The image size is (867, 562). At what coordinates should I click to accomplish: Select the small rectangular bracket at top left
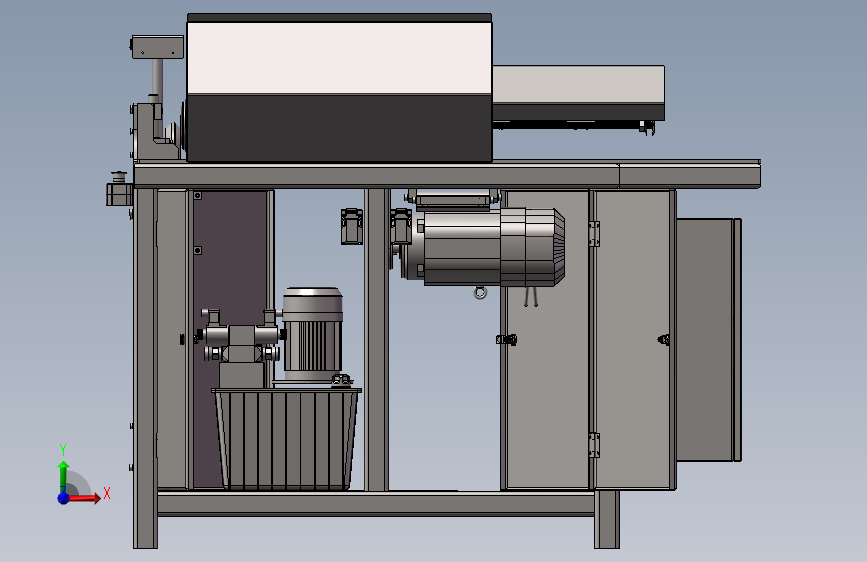point(158,47)
